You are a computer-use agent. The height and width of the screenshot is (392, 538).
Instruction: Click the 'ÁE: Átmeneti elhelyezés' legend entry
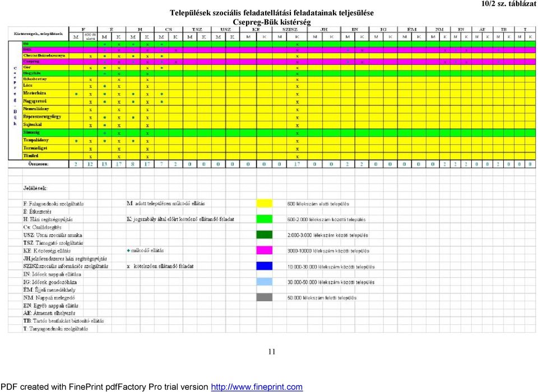point(49,313)
